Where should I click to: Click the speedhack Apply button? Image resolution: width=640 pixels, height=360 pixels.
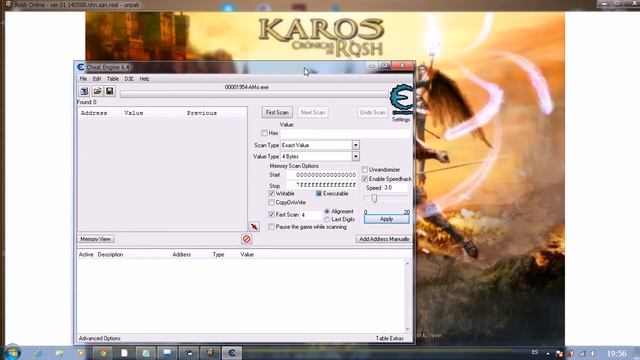pos(386,219)
